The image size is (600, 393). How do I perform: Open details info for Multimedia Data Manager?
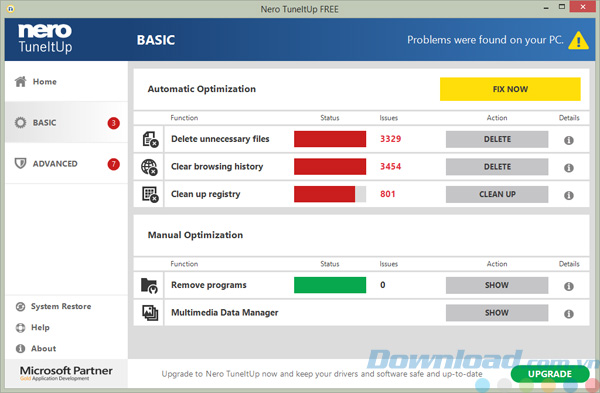point(569,314)
